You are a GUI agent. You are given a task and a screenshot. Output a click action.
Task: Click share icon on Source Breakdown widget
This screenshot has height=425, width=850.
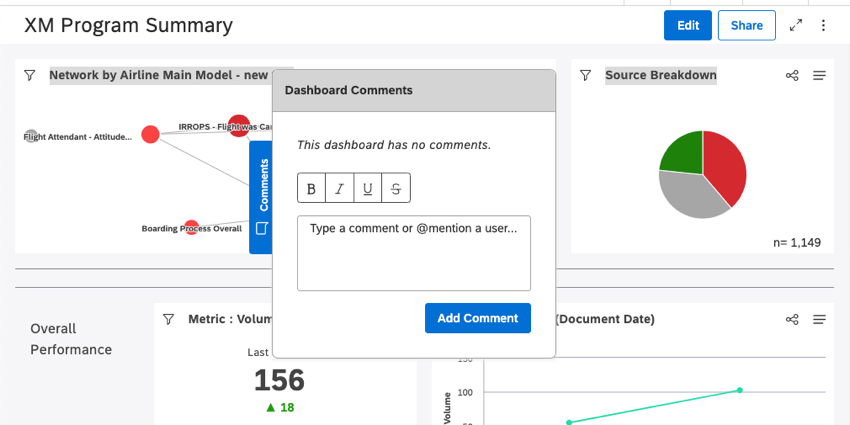(792, 75)
